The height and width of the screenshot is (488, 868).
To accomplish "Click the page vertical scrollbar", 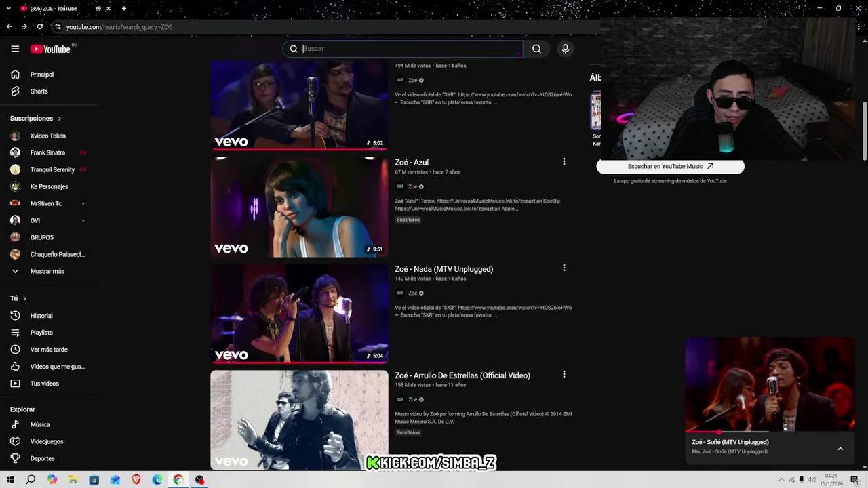I will (x=864, y=131).
